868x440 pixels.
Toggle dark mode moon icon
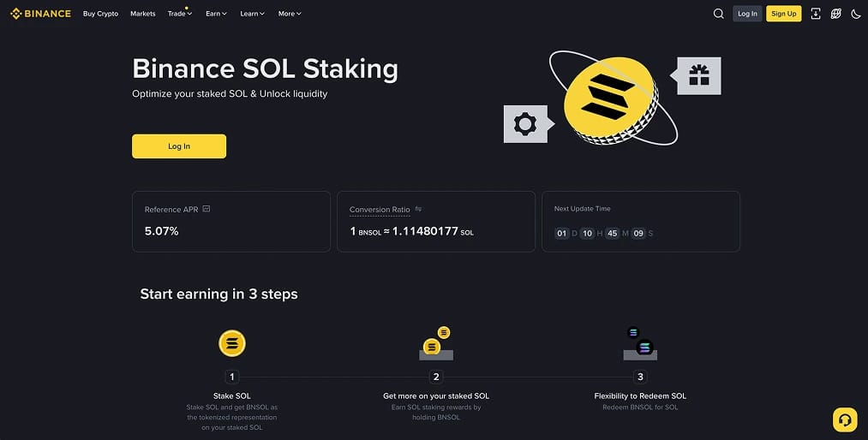856,14
